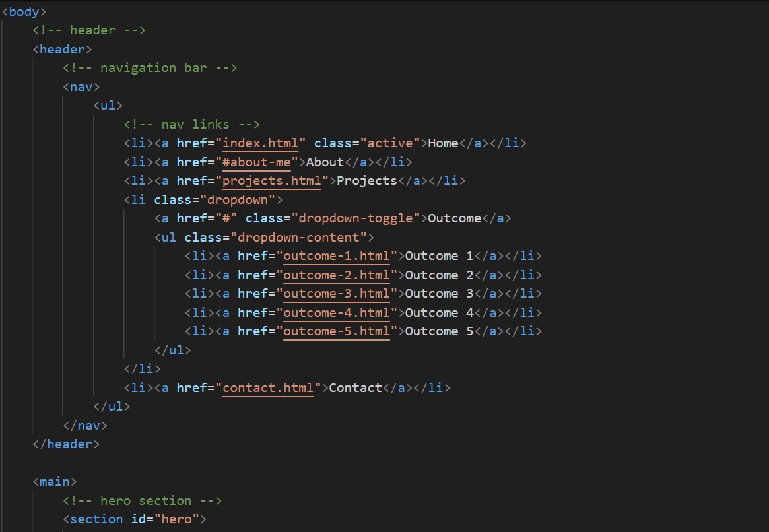Open the contact.html href link
Viewport: 769px width, 532px height.
[267, 388]
